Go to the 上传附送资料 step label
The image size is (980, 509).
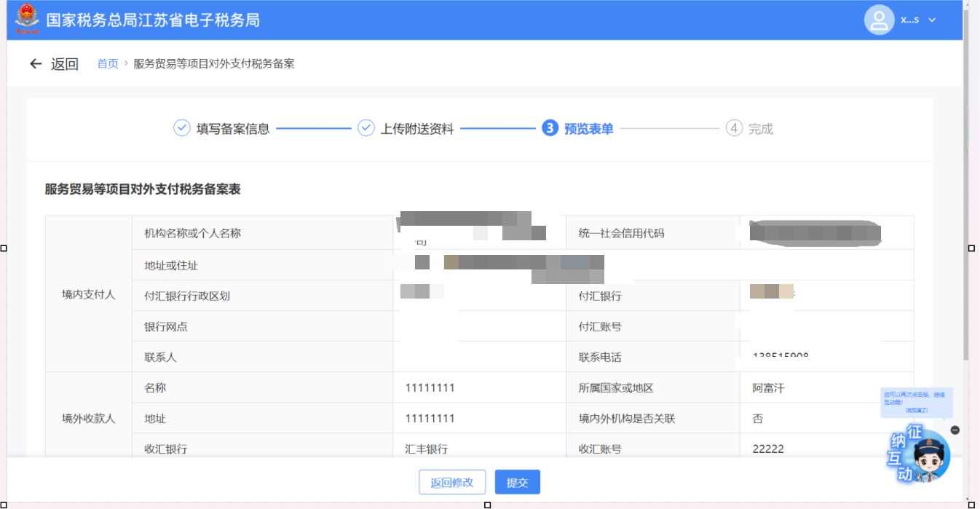[417, 129]
